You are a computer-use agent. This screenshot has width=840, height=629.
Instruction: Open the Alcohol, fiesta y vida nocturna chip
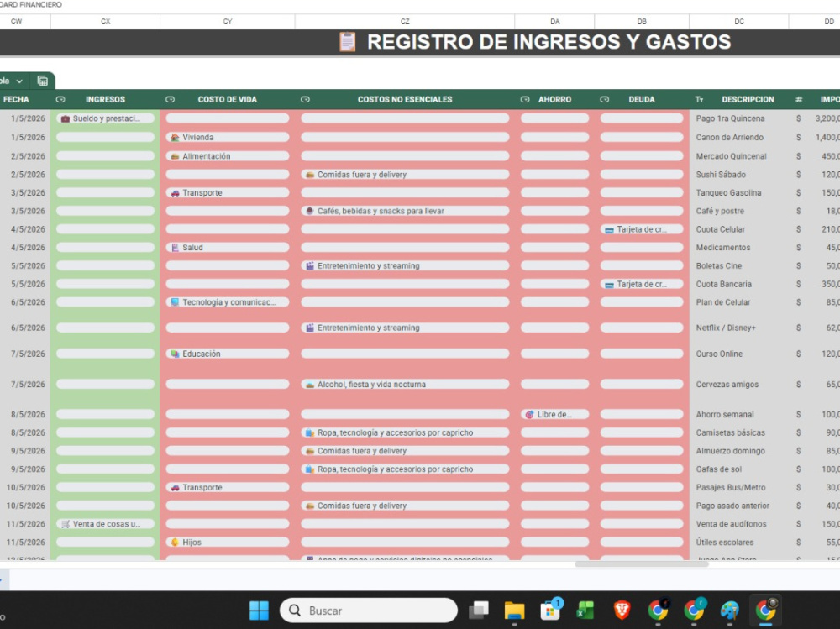coord(405,384)
